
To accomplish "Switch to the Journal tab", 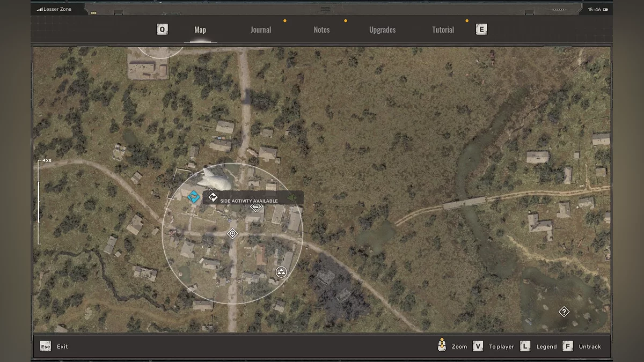I will 261,29.
